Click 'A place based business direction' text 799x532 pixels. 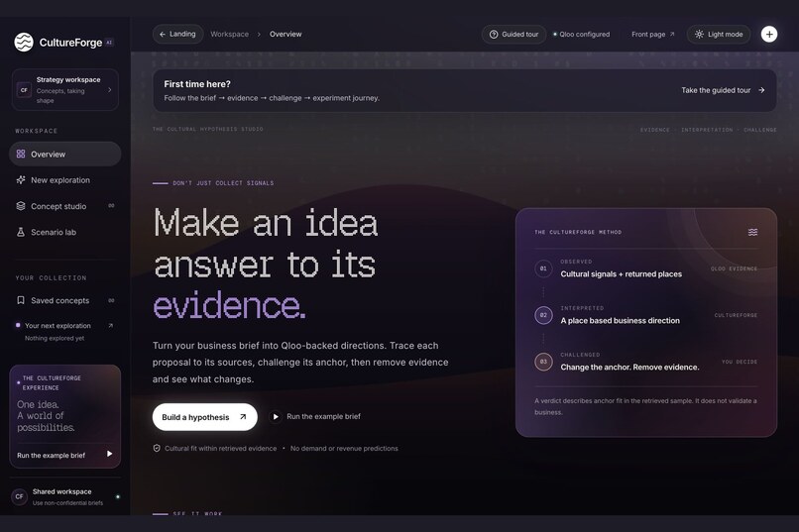(620, 321)
